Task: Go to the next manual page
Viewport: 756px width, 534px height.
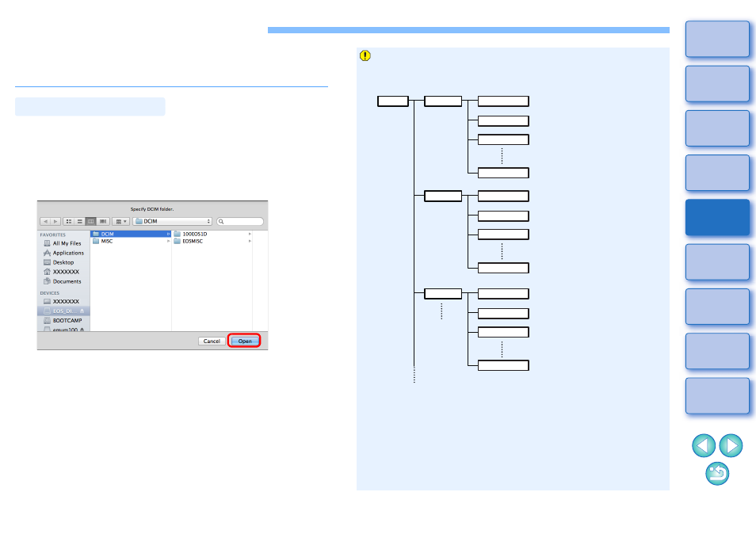Action: pyautogui.click(x=731, y=445)
